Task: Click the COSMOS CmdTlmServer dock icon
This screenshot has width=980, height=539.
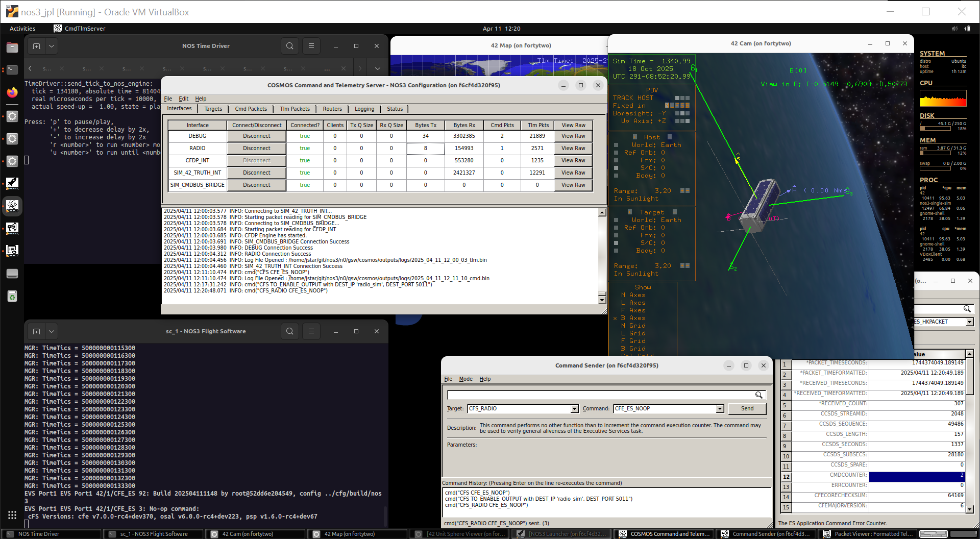Action: coord(12,206)
